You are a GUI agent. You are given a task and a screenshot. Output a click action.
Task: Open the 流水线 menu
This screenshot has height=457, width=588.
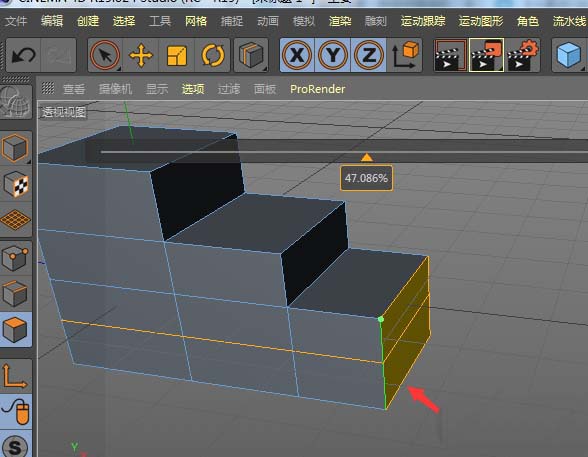(x=569, y=21)
